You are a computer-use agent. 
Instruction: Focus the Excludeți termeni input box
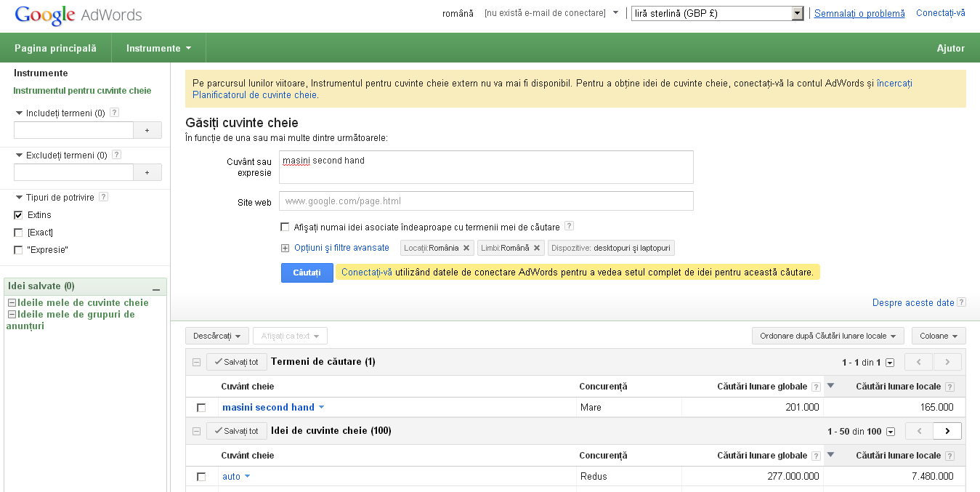tap(73, 172)
